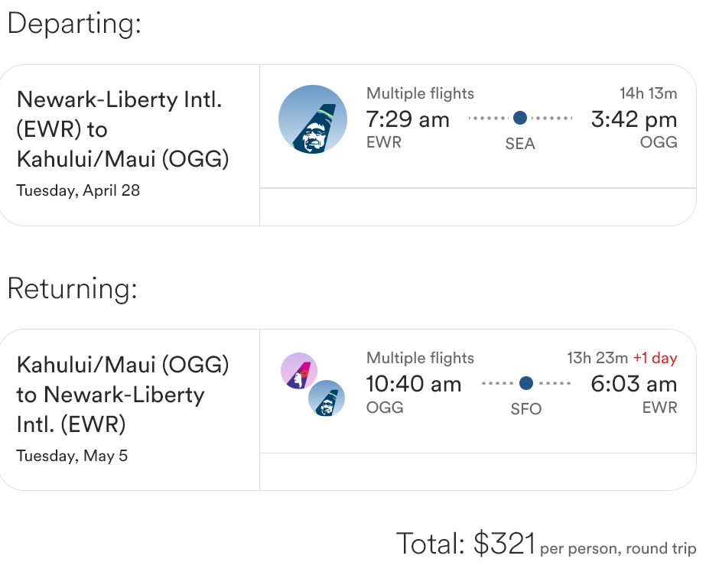This screenshot has height=588, width=706.
Task: Click the Tuesday, May 5 date
Action: pyautogui.click(x=72, y=456)
